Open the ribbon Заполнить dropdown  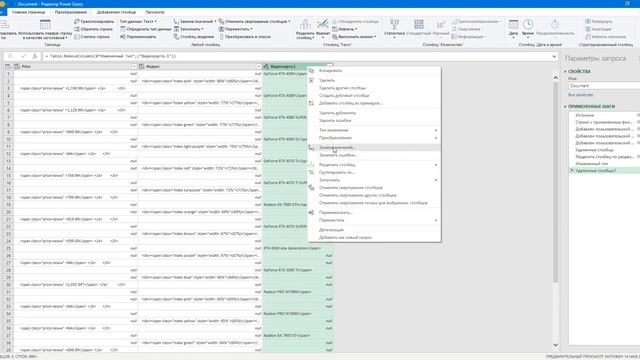189,29
